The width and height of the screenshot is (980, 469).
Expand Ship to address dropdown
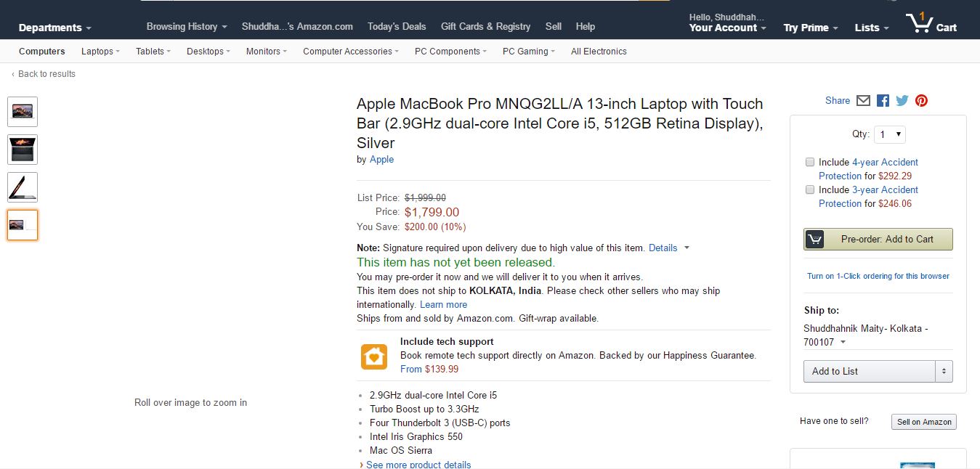click(843, 343)
